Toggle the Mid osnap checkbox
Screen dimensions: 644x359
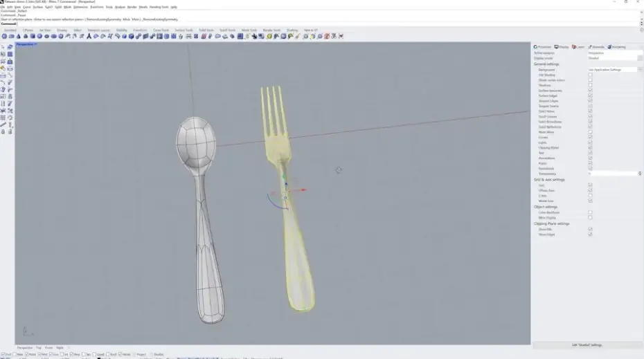39,354
